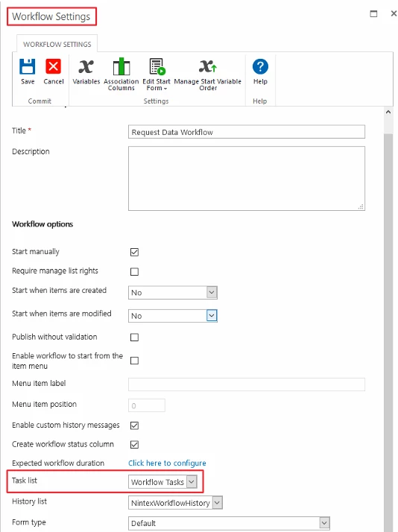Click the blue Help question icon
The height and width of the screenshot is (532, 398).
pyautogui.click(x=260, y=66)
